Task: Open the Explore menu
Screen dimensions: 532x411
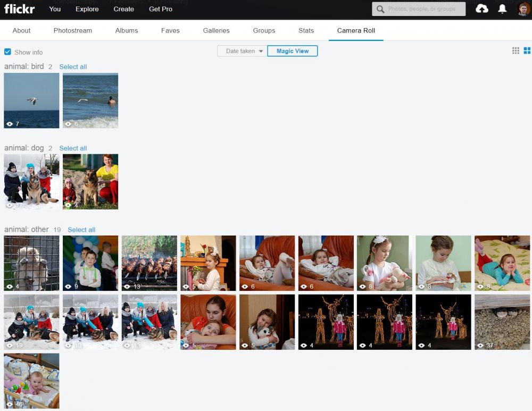Action: pyautogui.click(x=87, y=9)
